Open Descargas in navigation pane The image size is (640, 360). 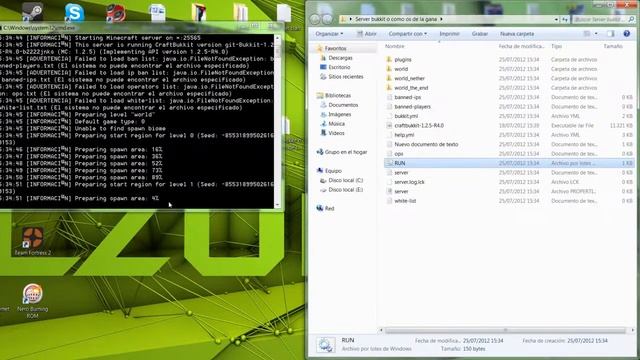click(340, 58)
